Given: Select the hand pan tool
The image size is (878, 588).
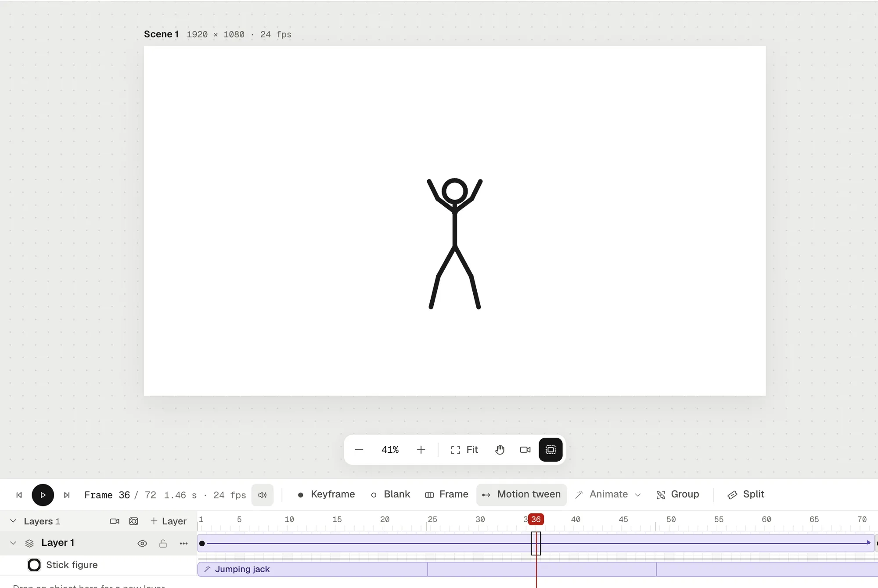Looking at the screenshot, I should pyautogui.click(x=500, y=450).
